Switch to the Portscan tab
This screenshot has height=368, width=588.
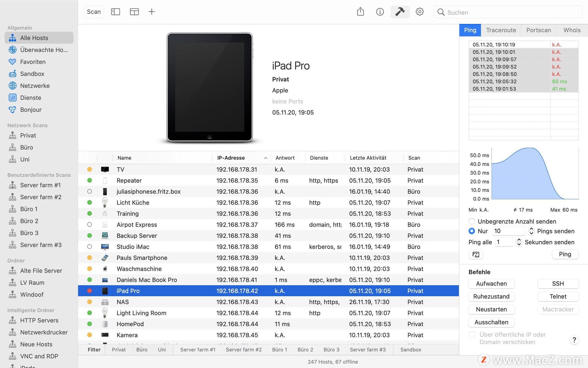(539, 30)
